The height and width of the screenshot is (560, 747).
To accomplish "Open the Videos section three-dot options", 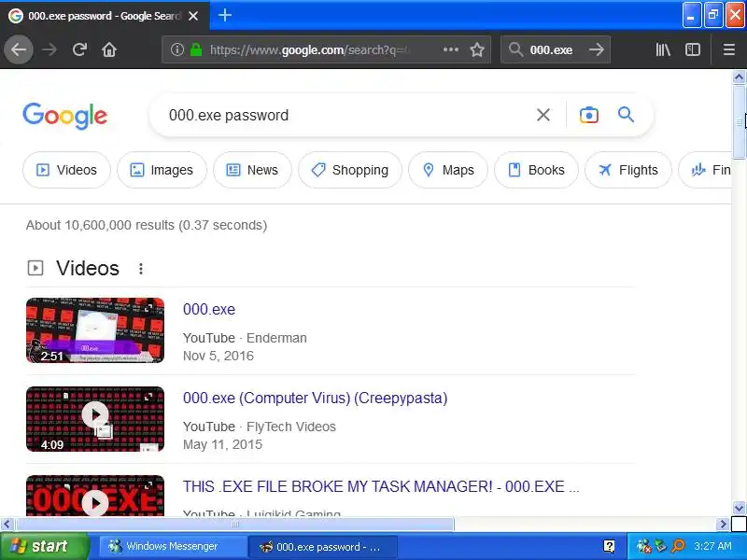I will [x=141, y=269].
